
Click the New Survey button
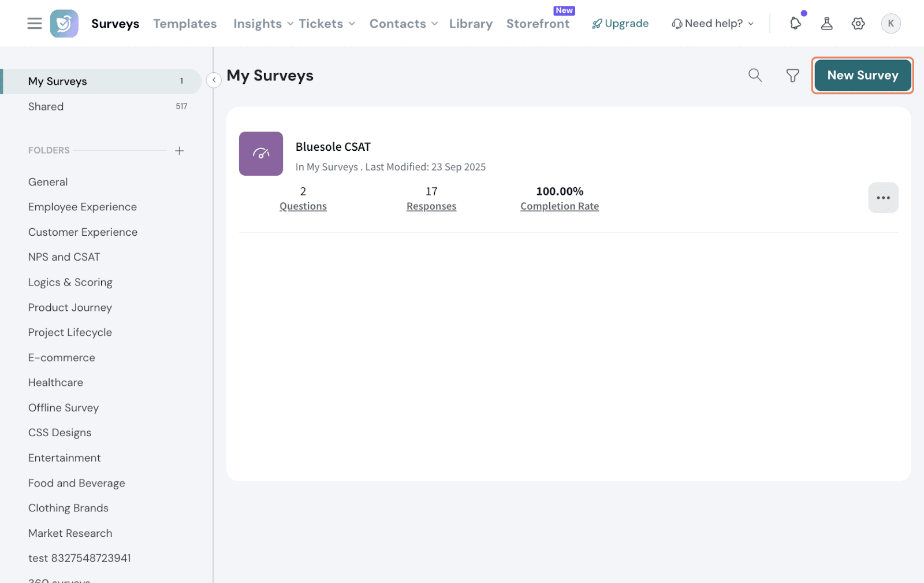[x=862, y=75]
